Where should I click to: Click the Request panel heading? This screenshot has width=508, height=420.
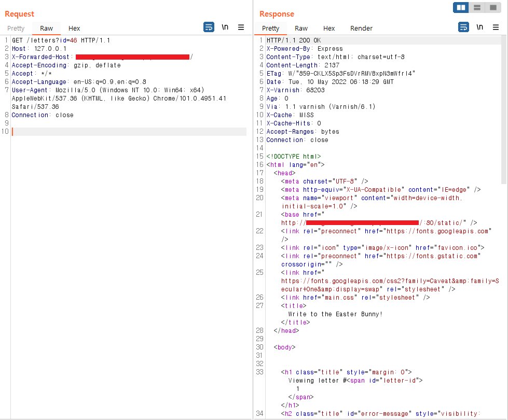pyautogui.click(x=19, y=14)
